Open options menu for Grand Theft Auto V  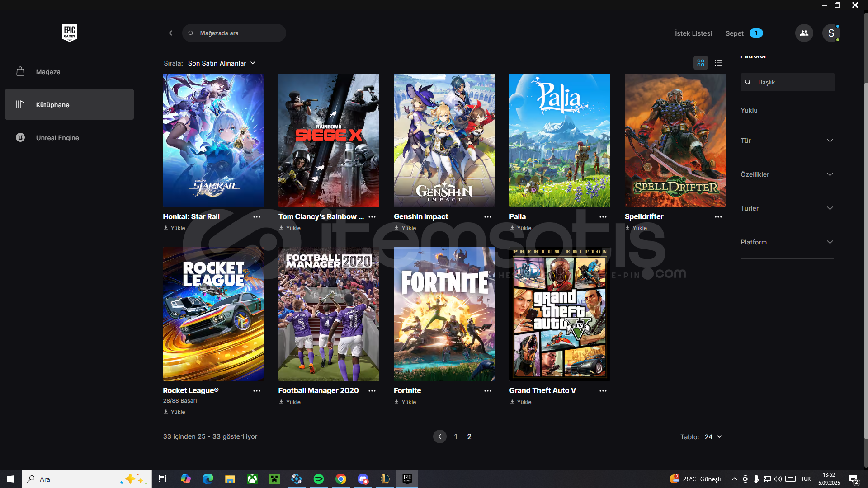[x=603, y=391]
